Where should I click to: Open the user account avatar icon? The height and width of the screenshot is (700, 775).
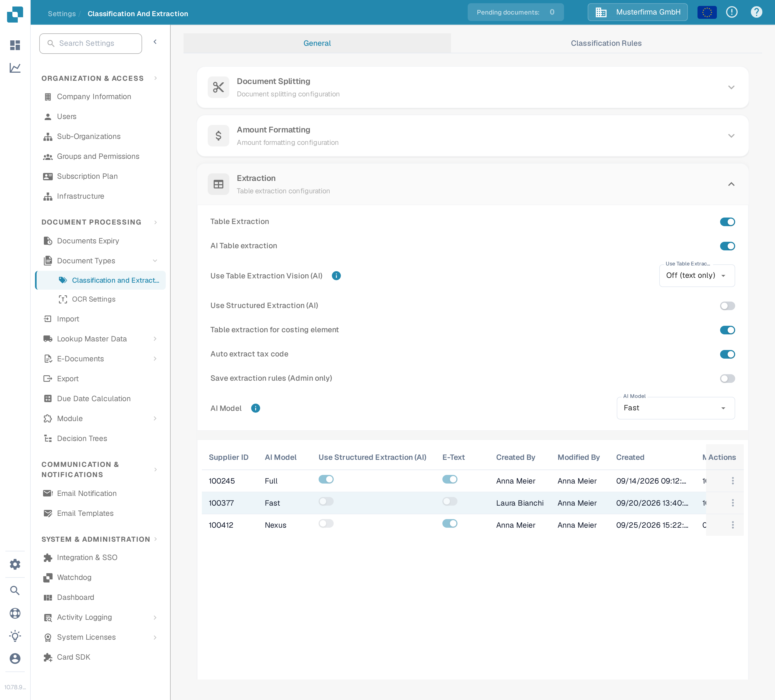pyautogui.click(x=15, y=659)
